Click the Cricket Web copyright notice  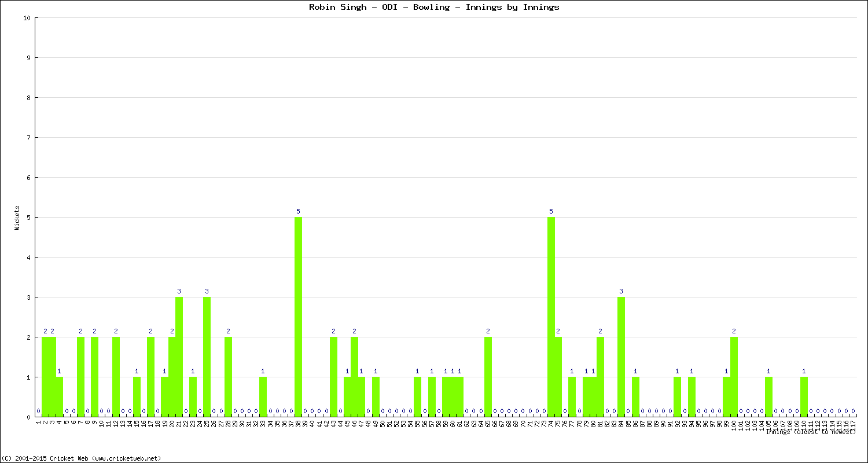81,458
